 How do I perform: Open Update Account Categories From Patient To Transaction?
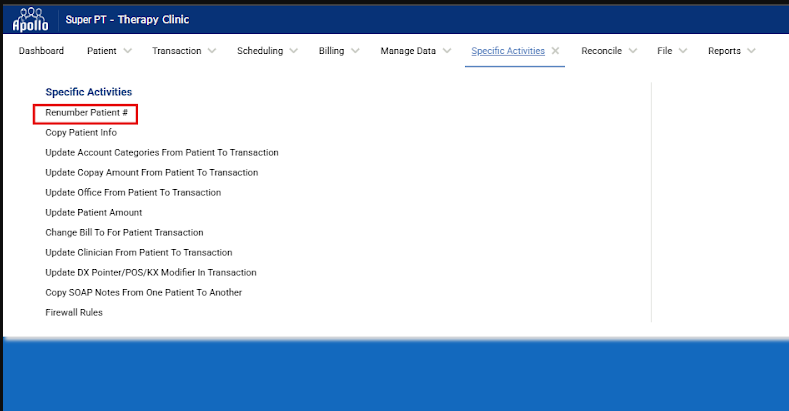(162, 153)
